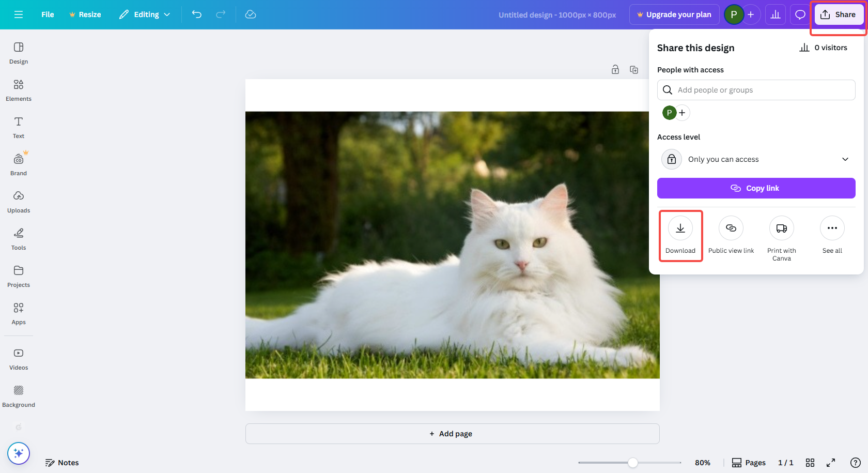Open the Notes panel
868x473 pixels.
[62, 463]
